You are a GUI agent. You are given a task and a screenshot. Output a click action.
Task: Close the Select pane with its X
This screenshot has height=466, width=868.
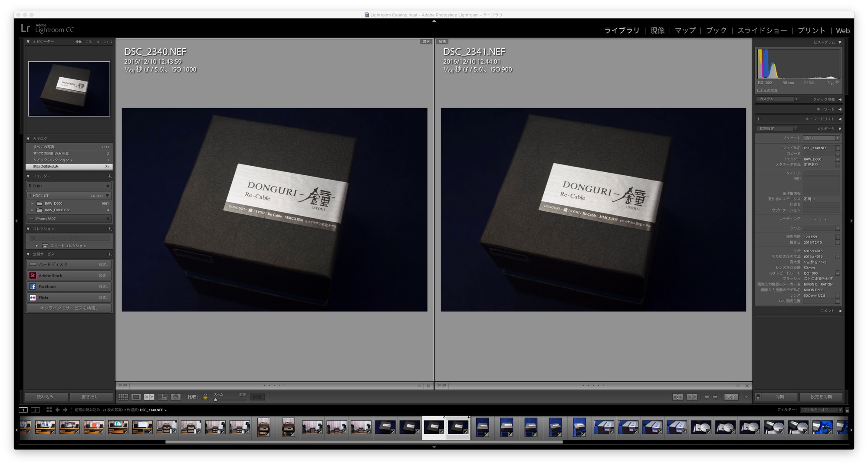[428, 386]
